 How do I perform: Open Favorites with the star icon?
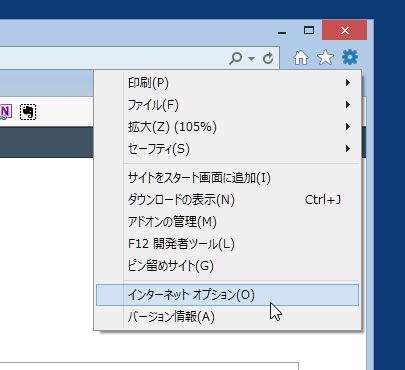pos(325,58)
